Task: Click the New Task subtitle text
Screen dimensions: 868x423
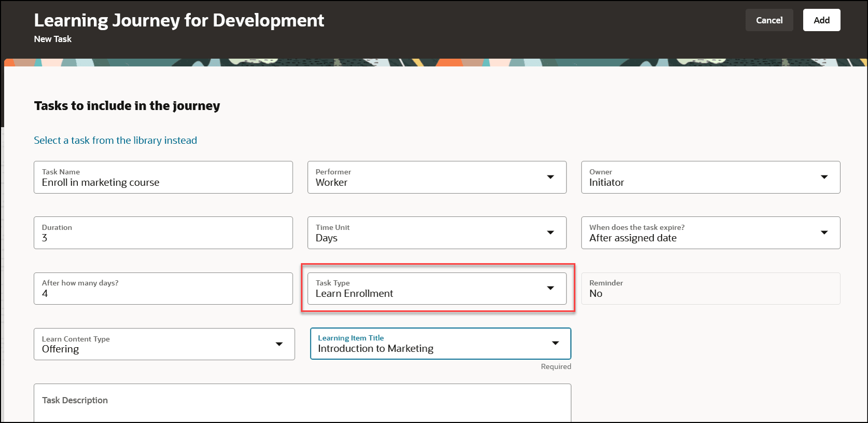Action: pyautogui.click(x=53, y=39)
